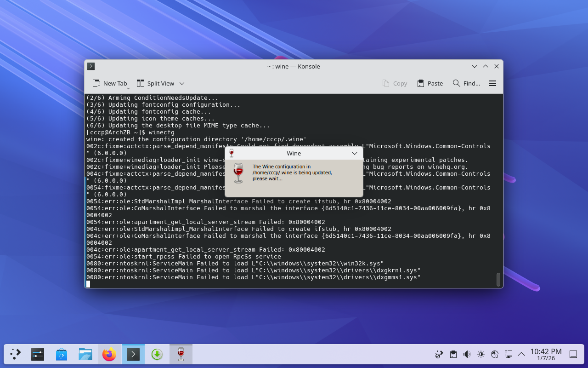Image resolution: width=588 pixels, height=368 pixels.
Task: Click the Copy toolbar button
Action: (395, 83)
